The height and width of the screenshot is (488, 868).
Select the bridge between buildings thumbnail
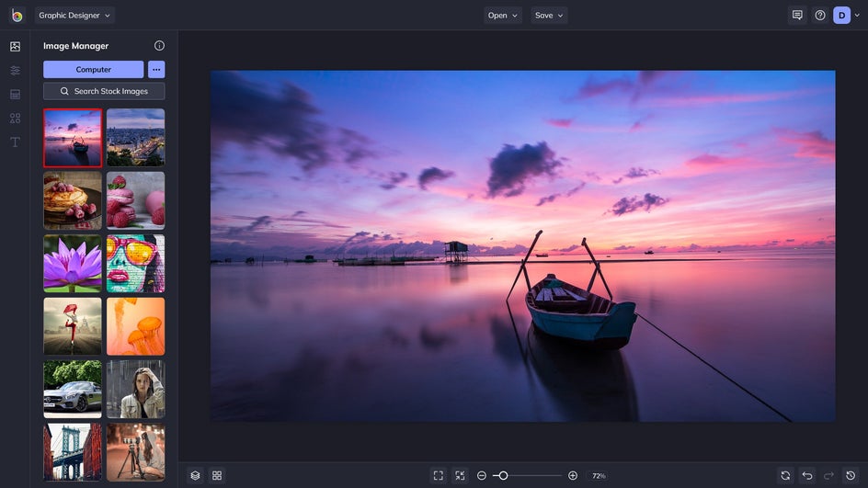73,452
